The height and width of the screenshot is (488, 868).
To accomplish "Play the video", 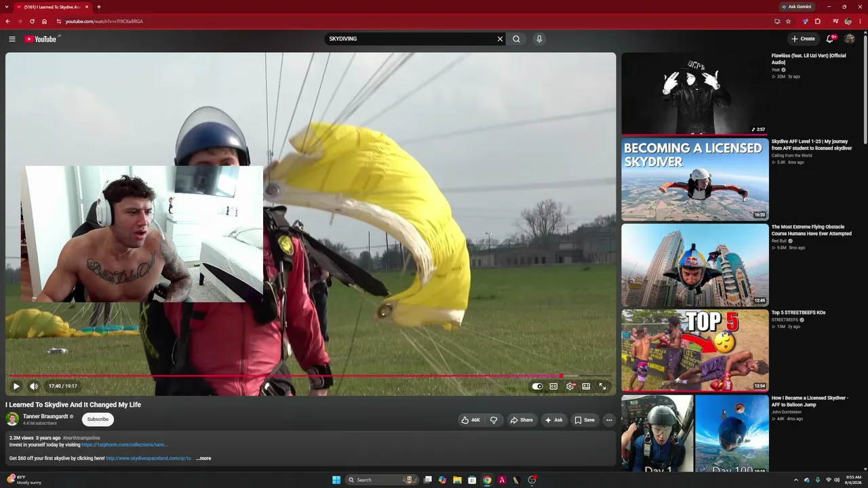I will tap(16, 386).
